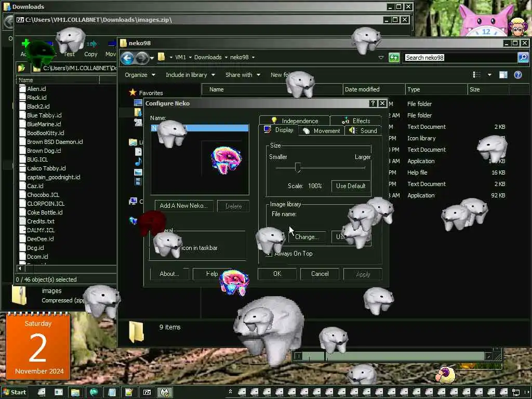
Task: Select Alien.icl in 7-Zip list
Action: tap(36, 89)
